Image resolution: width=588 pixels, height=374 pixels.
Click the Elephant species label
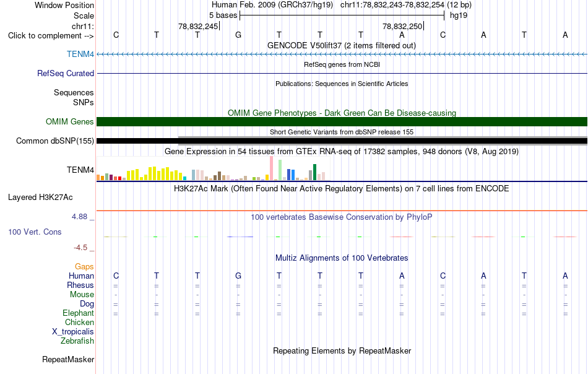79,313
